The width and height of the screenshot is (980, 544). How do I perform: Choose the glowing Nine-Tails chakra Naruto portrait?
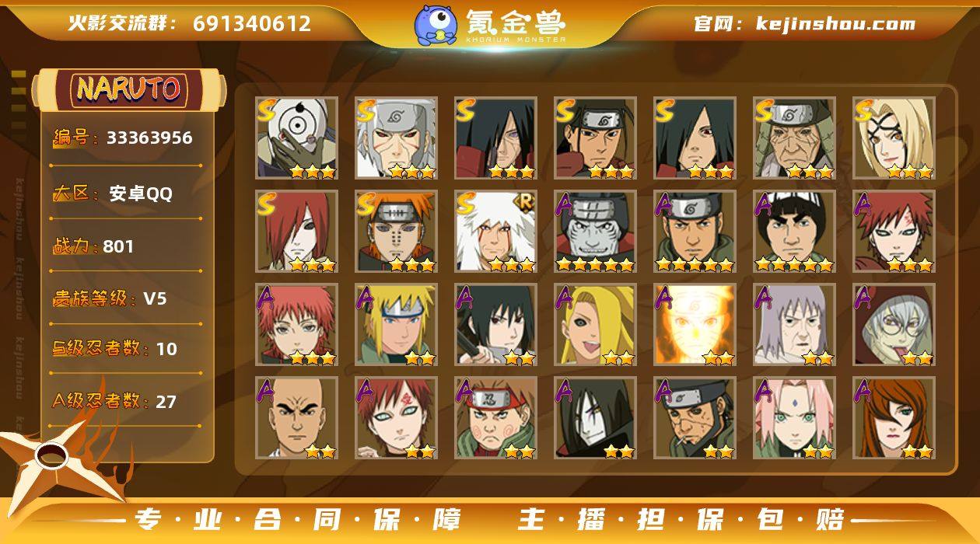(x=695, y=325)
